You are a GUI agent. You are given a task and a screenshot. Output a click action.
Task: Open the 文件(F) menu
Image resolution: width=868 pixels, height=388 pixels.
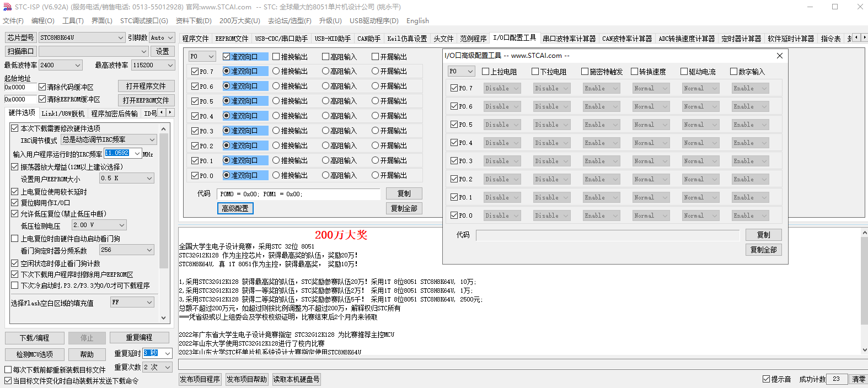13,20
